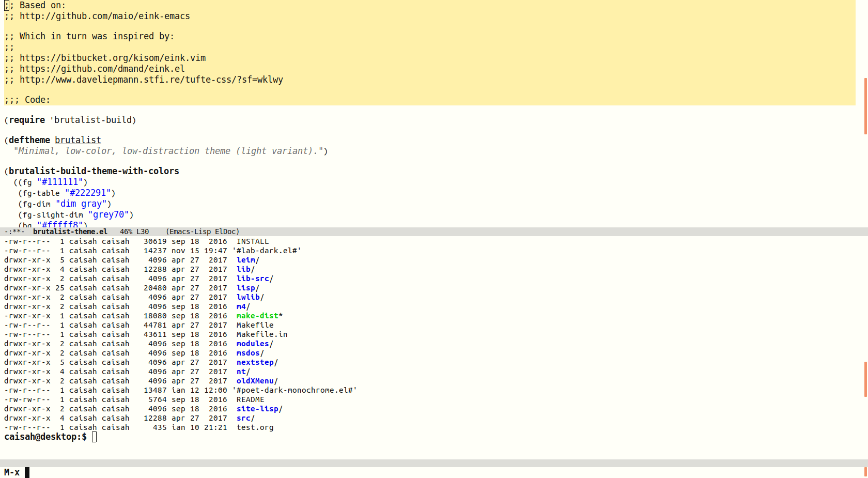Click the daveliepmann tufte-css URL
Image resolution: width=868 pixels, height=478 pixels.
point(151,80)
